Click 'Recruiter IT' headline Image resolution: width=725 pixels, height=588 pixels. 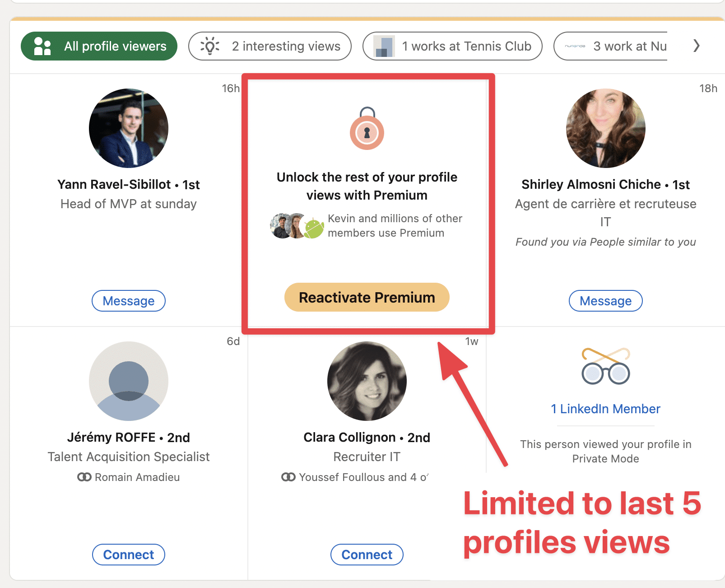pos(367,457)
